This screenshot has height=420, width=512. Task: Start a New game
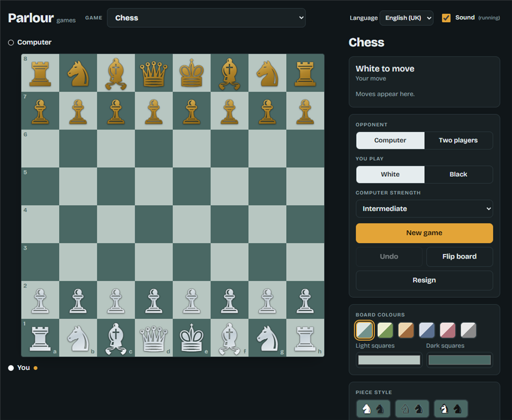(424, 233)
